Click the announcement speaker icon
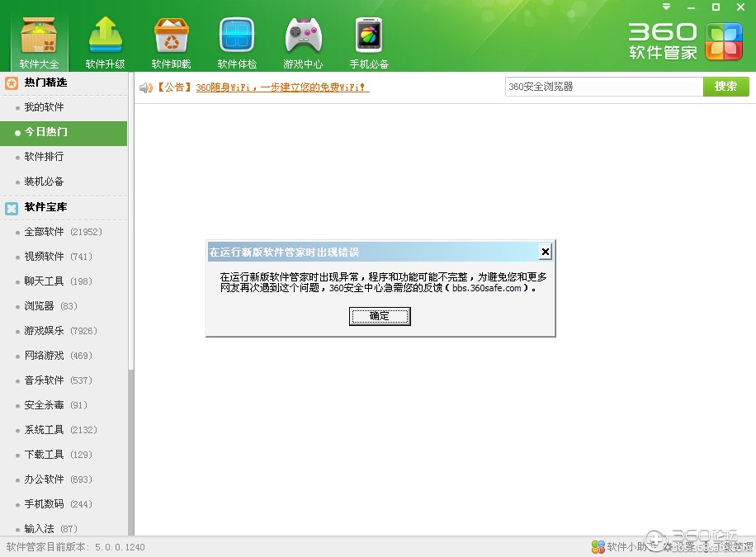Viewport: 756px width, 557px height. coord(145,87)
